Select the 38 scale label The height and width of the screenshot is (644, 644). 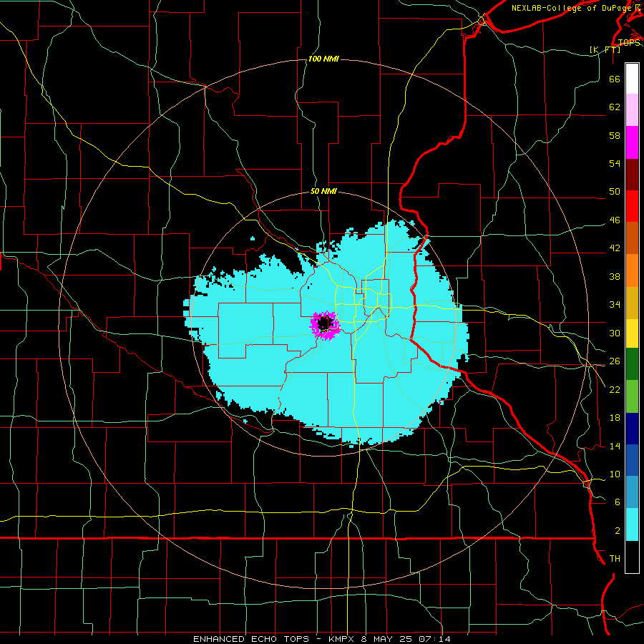click(615, 276)
